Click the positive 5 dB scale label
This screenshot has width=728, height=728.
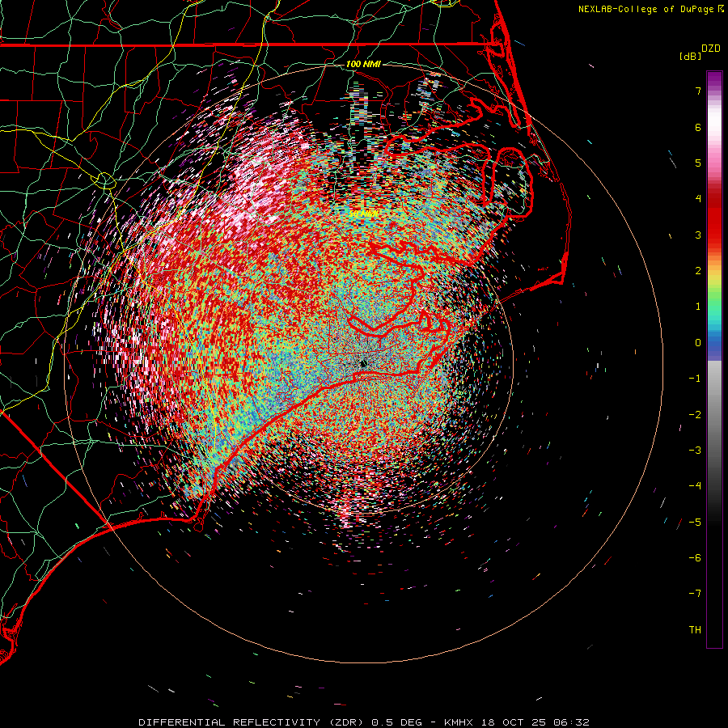(x=698, y=163)
